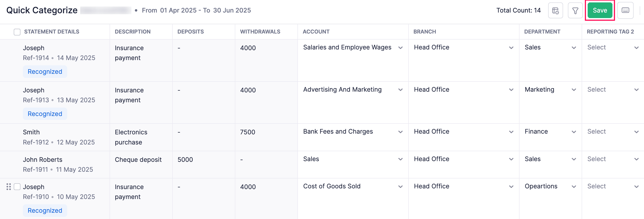The height and width of the screenshot is (219, 644).
Task: Expand the Salaries and Employee Wages account dropdown
Action: tap(353, 48)
